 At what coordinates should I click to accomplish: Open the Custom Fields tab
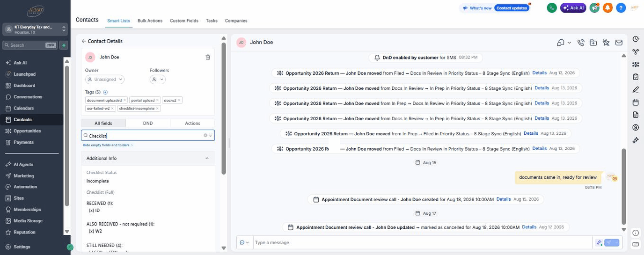coord(184,21)
